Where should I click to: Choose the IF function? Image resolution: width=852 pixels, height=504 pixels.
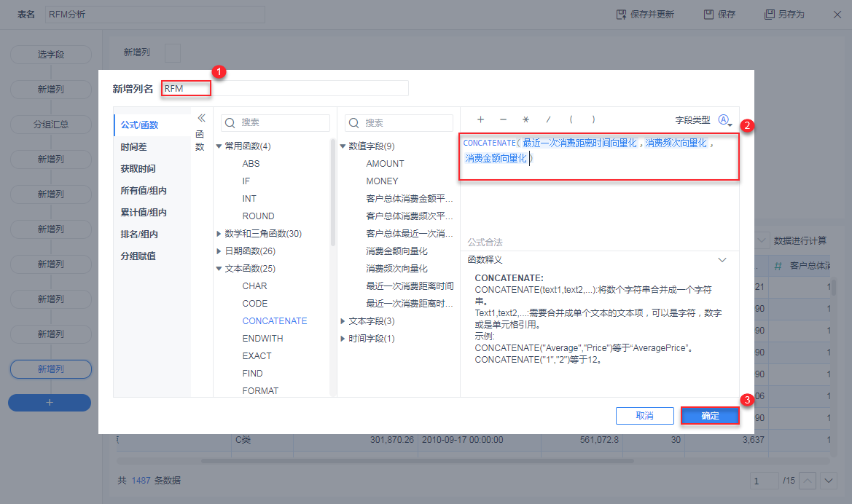pos(246,181)
